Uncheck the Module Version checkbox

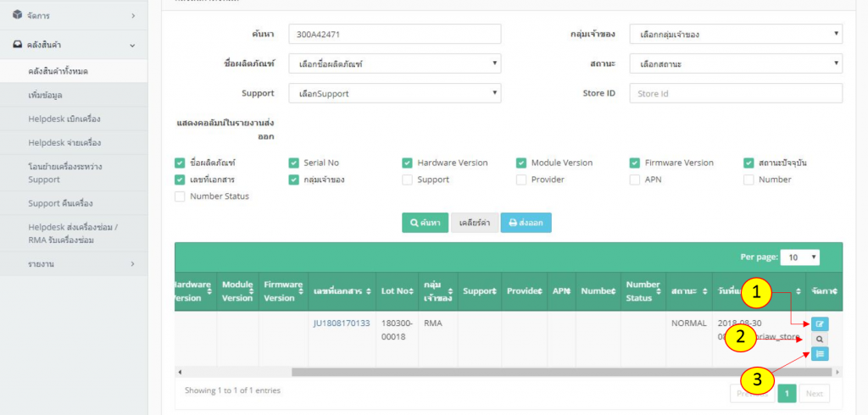tap(521, 163)
